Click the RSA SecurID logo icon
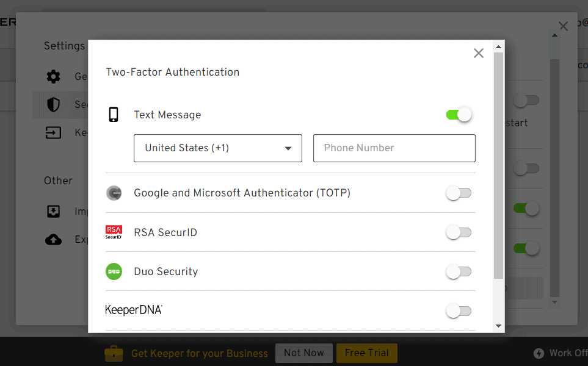588x366 pixels. [x=114, y=232]
